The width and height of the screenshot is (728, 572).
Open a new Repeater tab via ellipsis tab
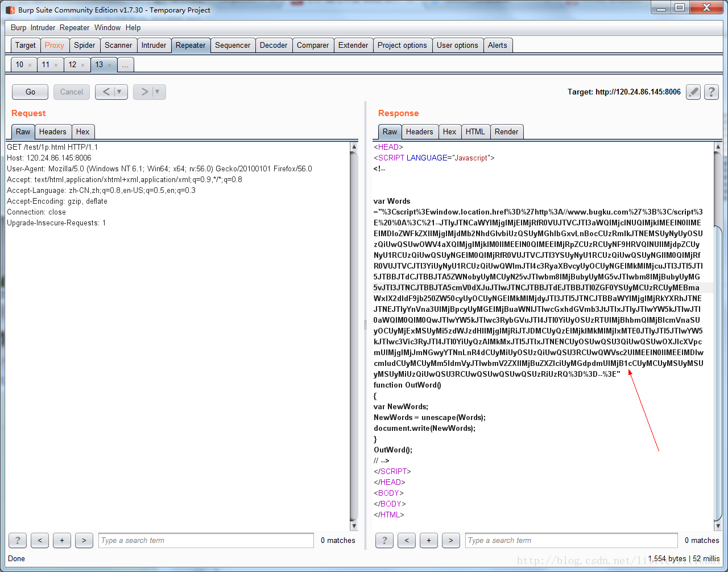(125, 65)
